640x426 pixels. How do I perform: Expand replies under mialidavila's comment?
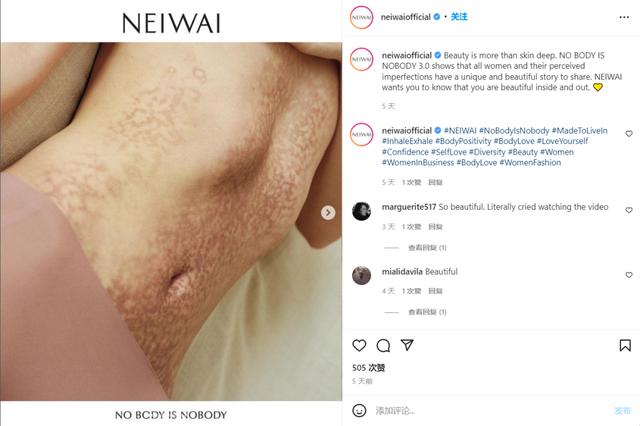(x=427, y=312)
